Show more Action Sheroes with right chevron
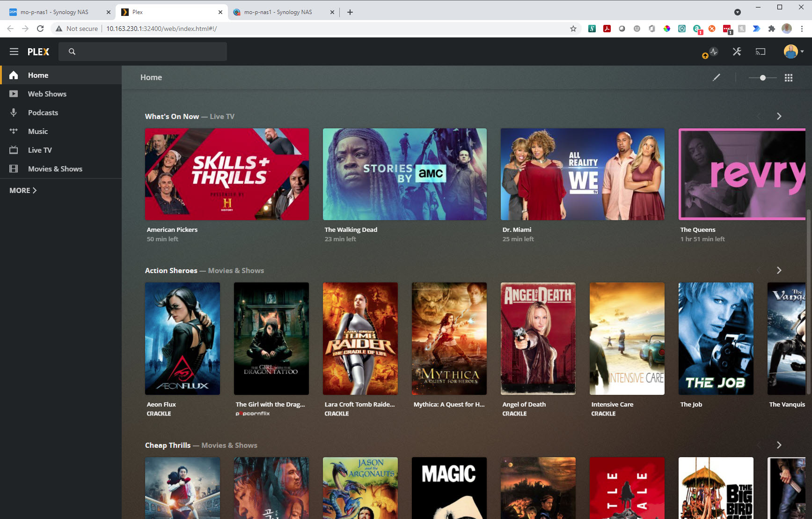The height and width of the screenshot is (519, 812). click(x=779, y=270)
